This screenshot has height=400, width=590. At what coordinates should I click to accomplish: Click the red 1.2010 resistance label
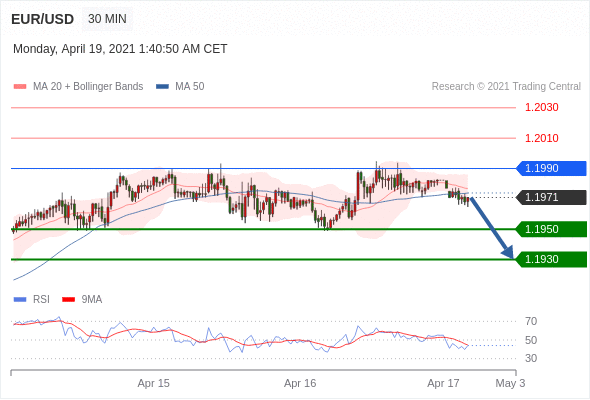click(541, 138)
